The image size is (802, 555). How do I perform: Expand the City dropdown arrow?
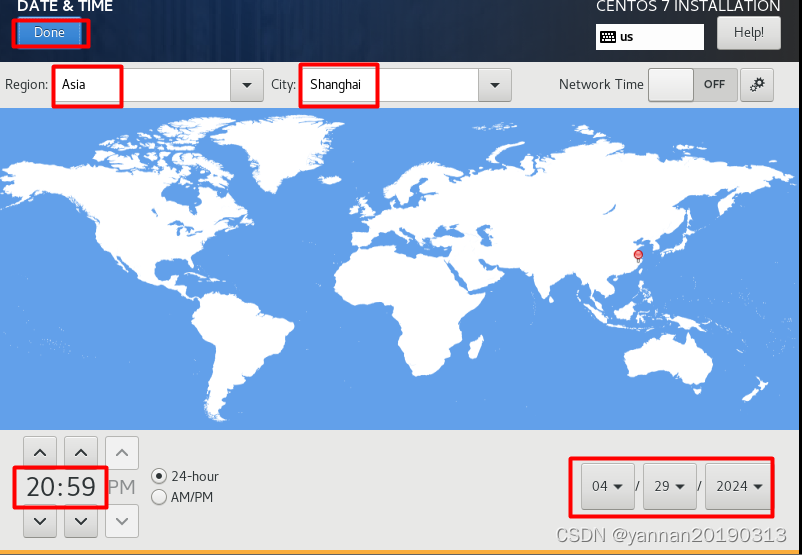pyautogui.click(x=495, y=84)
